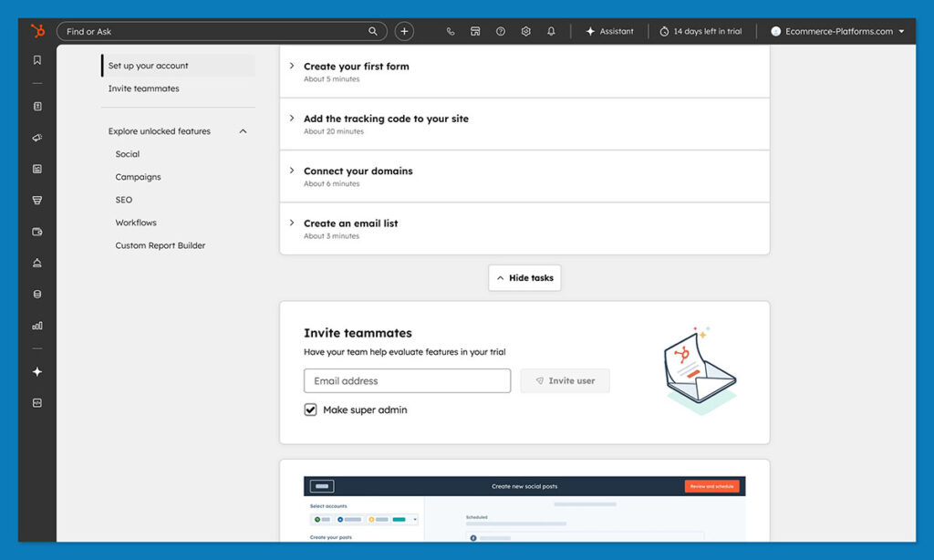Viewport: 934px width, 560px height.
Task: Open the Commerce wallet icon
Action: pos(36,231)
